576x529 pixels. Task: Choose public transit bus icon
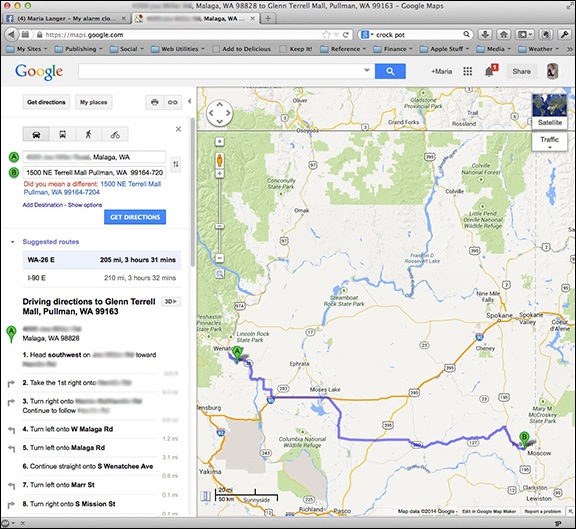[x=62, y=134]
